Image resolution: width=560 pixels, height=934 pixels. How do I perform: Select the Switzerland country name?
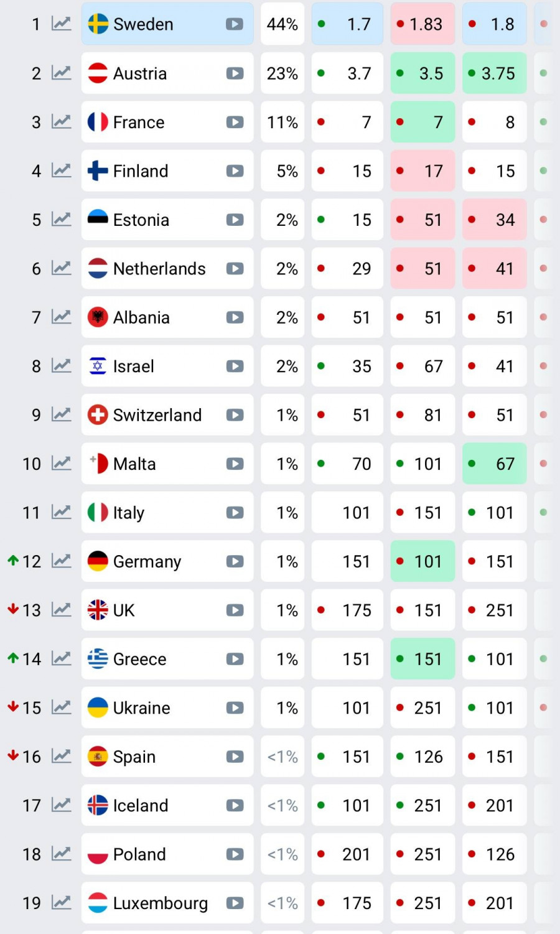tap(157, 415)
